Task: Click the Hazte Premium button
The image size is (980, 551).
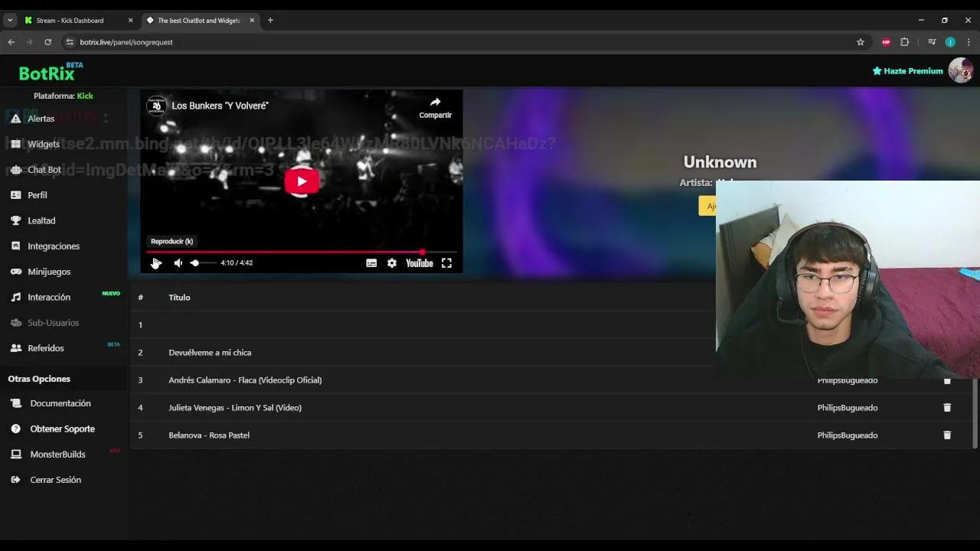Action: point(907,70)
